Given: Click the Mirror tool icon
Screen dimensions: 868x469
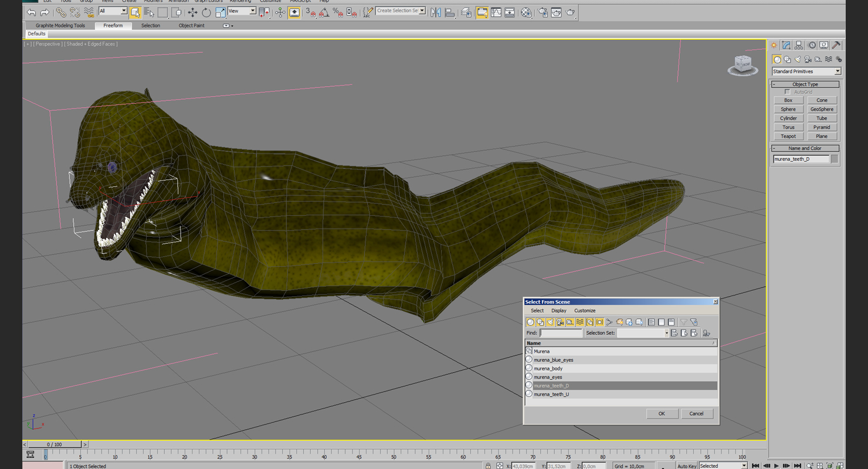Looking at the screenshot, I should coord(436,12).
